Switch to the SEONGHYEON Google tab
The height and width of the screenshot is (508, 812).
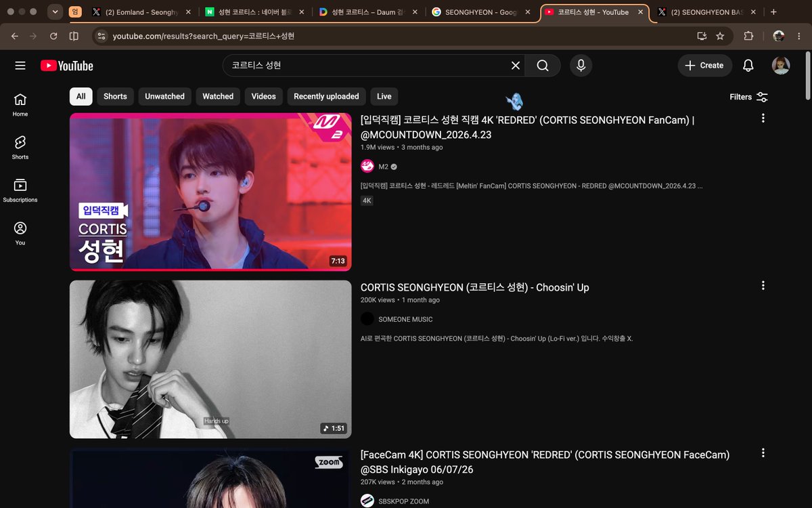point(482,12)
